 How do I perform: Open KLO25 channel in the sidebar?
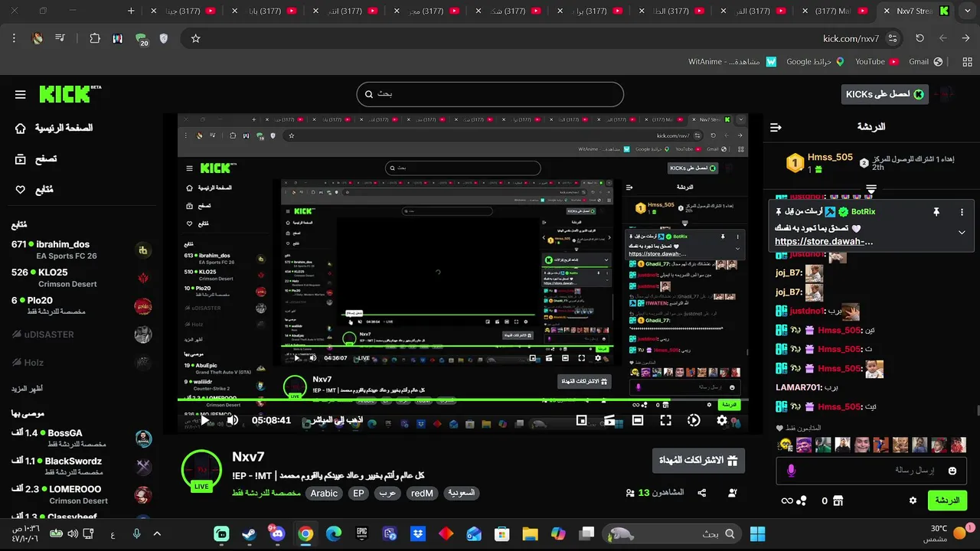[x=81, y=278]
